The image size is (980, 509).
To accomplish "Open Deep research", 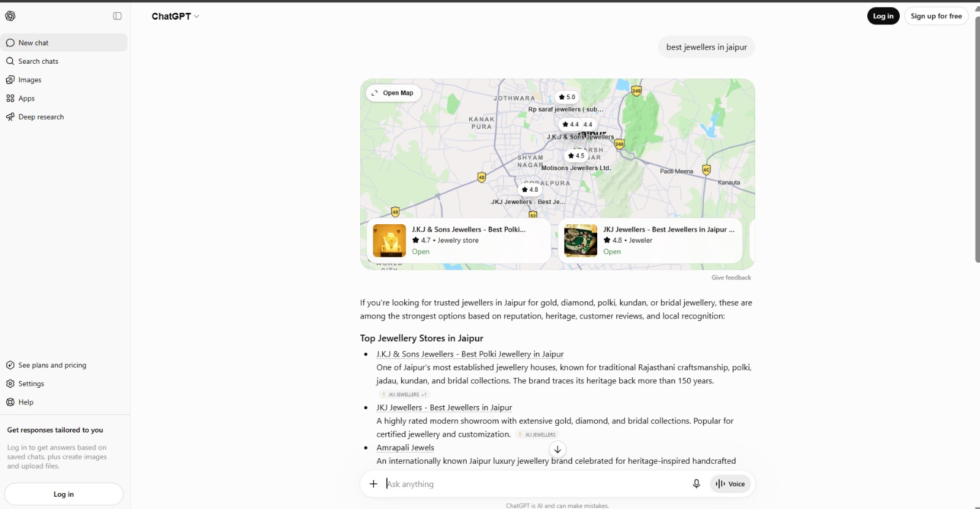I will click(65, 117).
